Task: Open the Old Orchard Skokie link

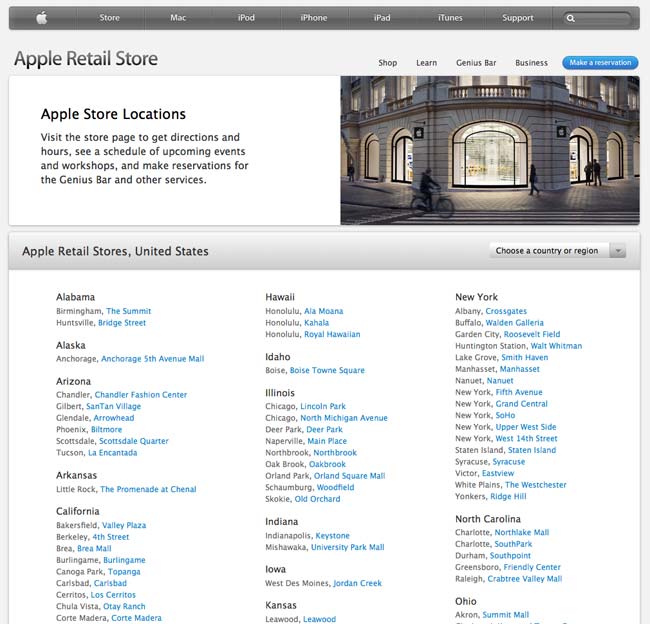Action: click(318, 499)
